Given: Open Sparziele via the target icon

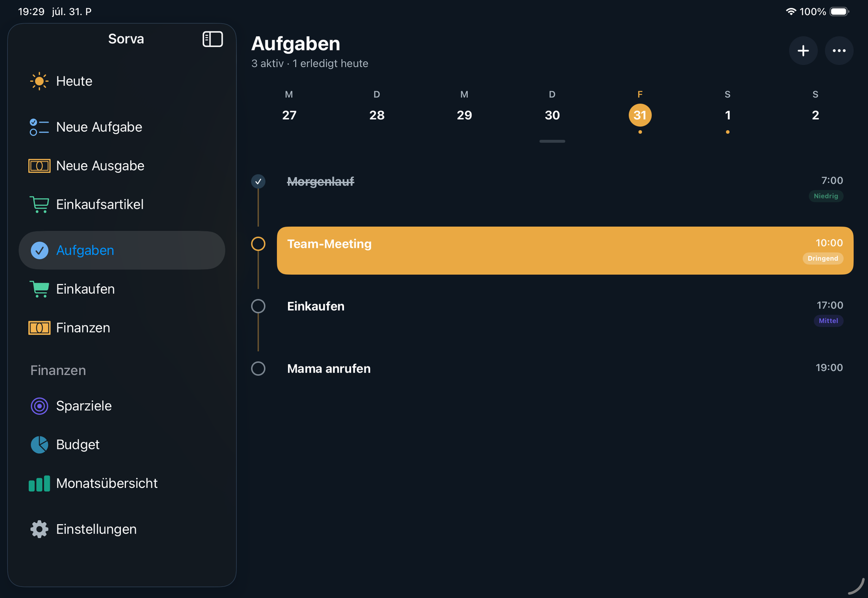Looking at the screenshot, I should (x=39, y=406).
